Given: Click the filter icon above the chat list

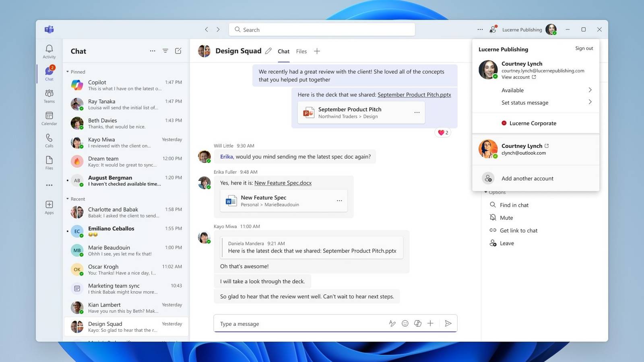Looking at the screenshot, I should pyautogui.click(x=165, y=51).
